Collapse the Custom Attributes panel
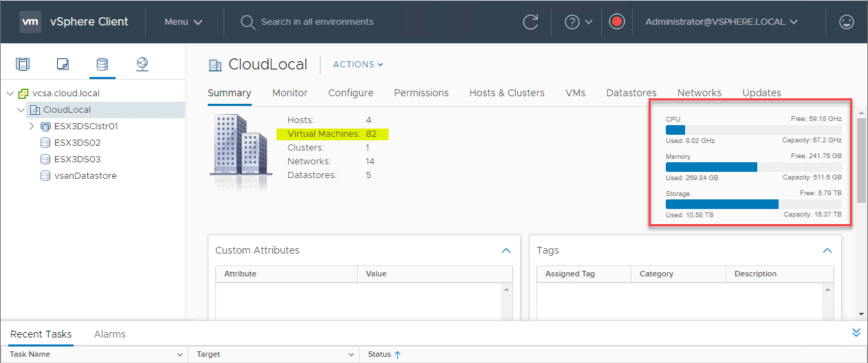Viewport: 868px width, 363px height. point(506,251)
